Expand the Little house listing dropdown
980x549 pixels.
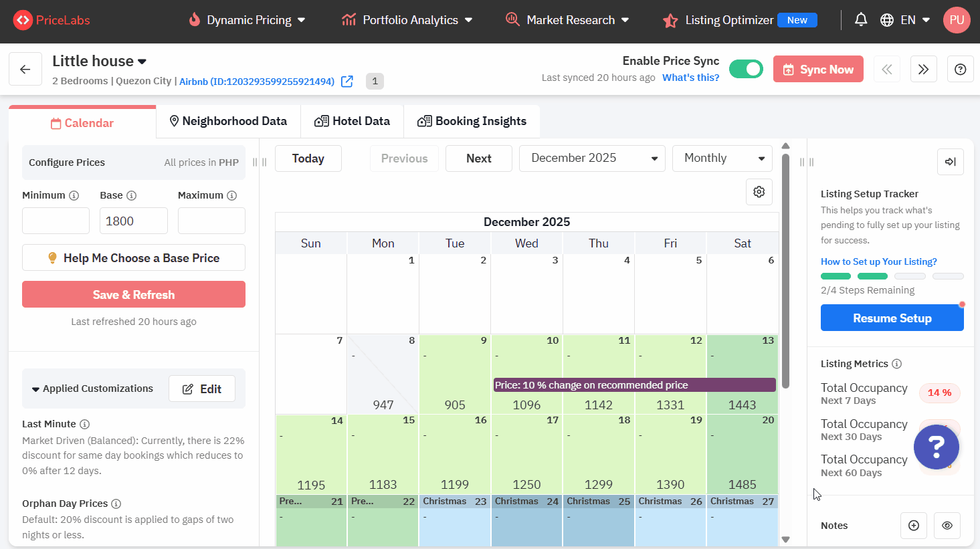pos(142,62)
